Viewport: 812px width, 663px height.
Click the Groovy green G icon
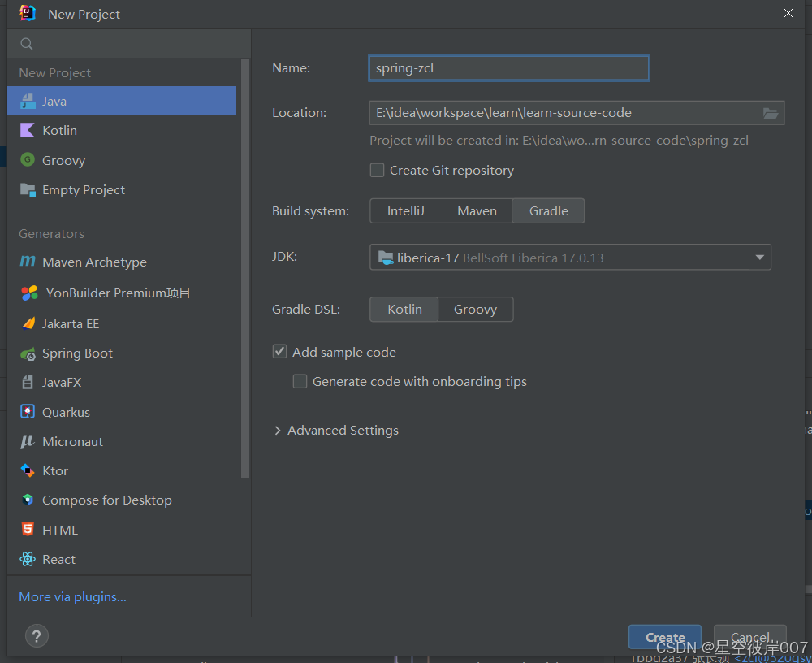(x=28, y=160)
